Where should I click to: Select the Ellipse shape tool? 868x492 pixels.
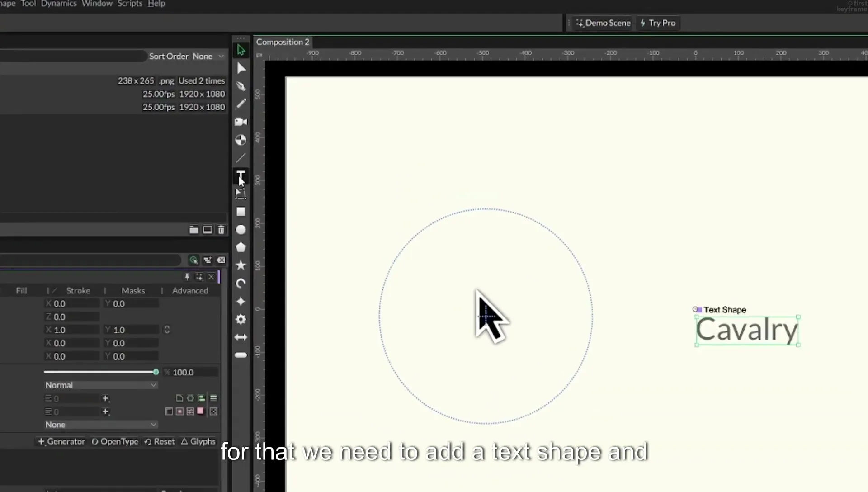[x=241, y=230]
